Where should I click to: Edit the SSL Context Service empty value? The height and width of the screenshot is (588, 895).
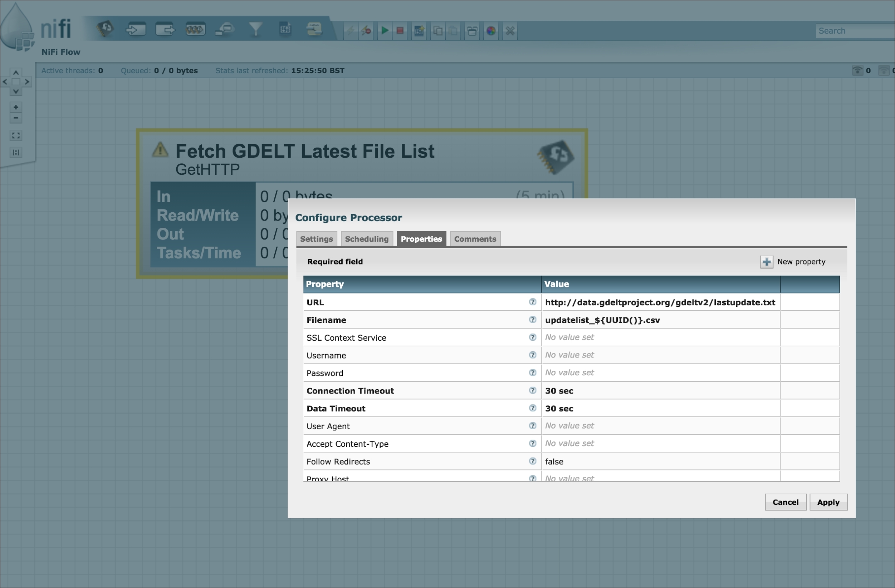click(661, 338)
